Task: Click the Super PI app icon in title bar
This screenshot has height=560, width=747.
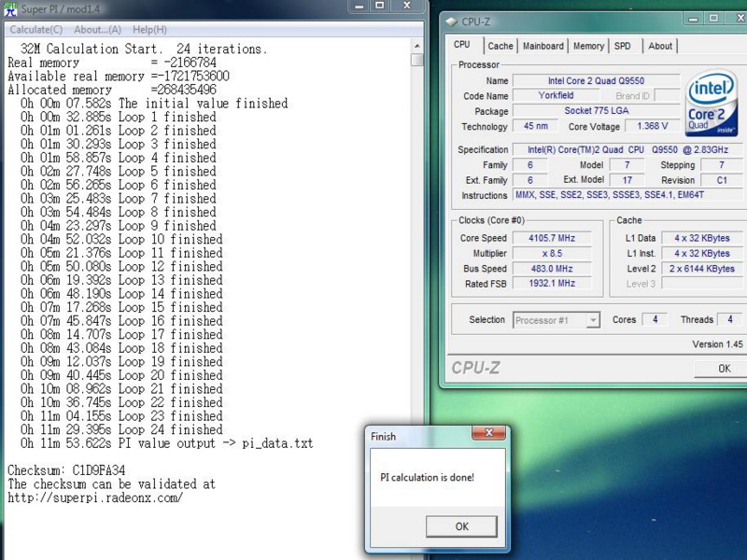Action: tap(10, 8)
